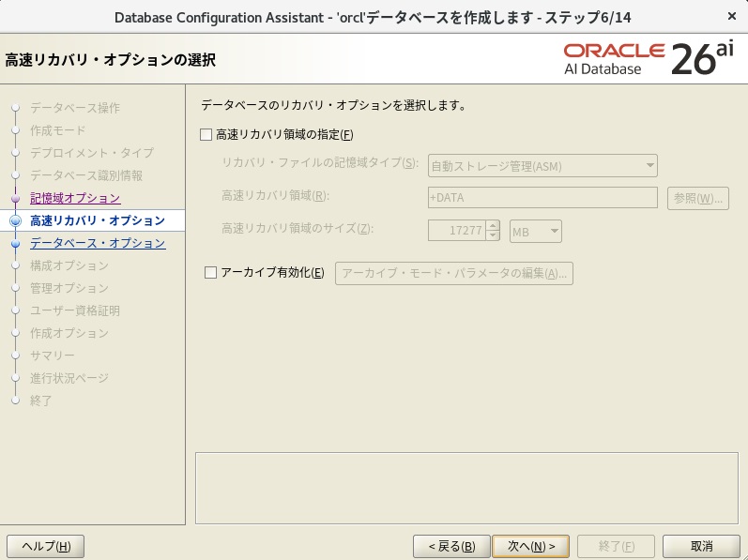Click the データベースのリカバリ・オプションを選択します text

click(333, 105)
